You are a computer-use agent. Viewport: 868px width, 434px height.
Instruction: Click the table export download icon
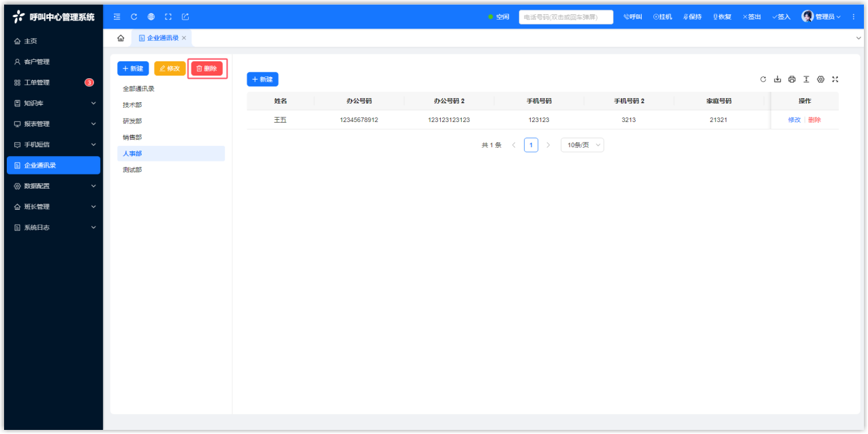coord(777,80)
